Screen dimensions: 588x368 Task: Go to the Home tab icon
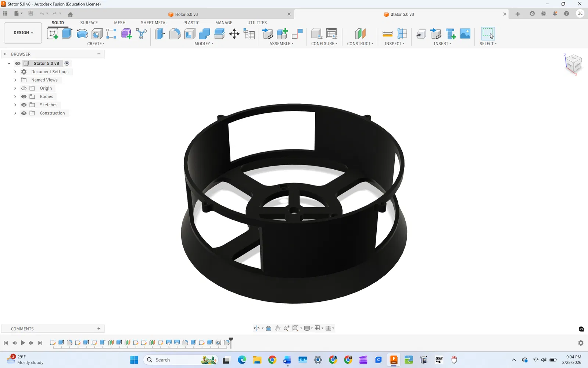tap(70, 14)
